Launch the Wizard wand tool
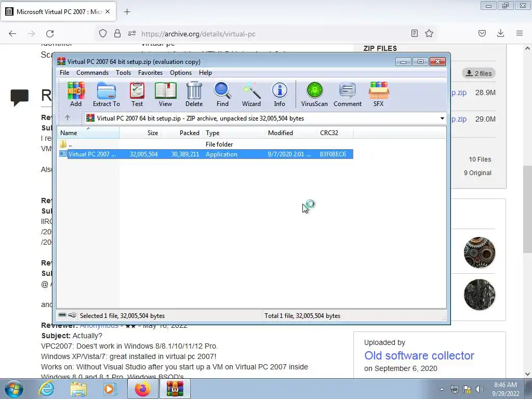532x399 pixels. [251, 95]
